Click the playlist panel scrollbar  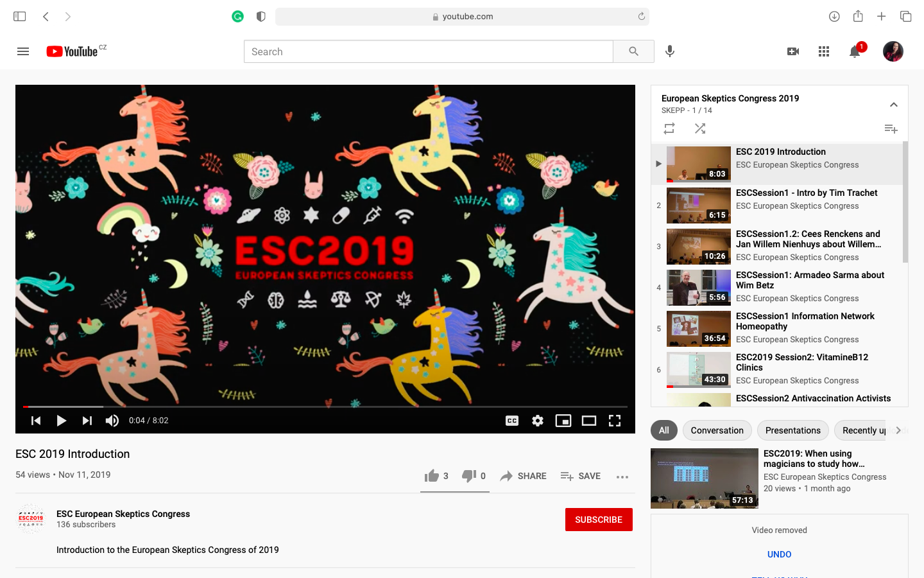(905, 202)
